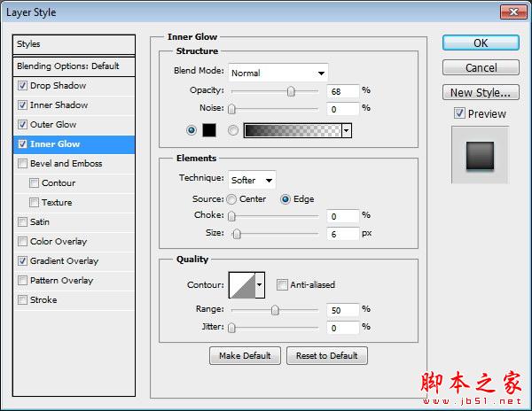
Task: Select the Gradient Overlay style label
Action: tap(64, 261)
